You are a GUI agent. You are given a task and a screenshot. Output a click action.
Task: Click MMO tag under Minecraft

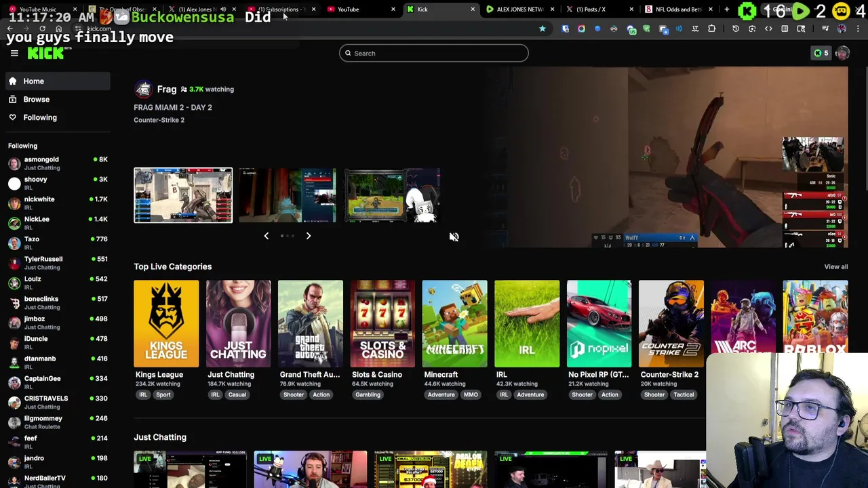pos(471,394)
